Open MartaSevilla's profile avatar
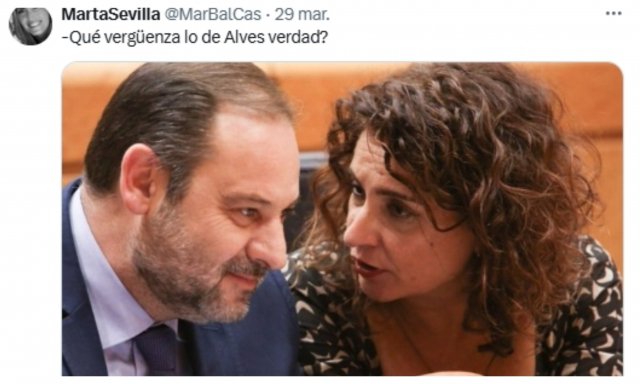The height and width of the screenshot is (384, 640). point(30,26)
